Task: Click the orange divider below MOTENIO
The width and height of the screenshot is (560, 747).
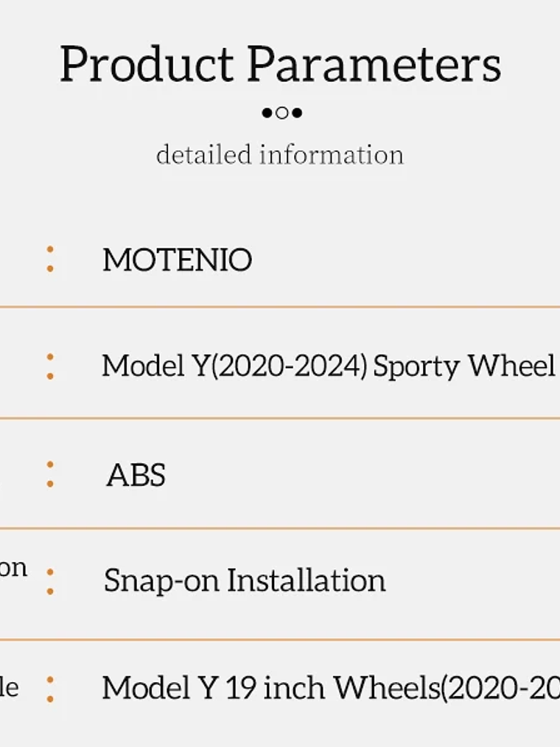Action: 280,307
